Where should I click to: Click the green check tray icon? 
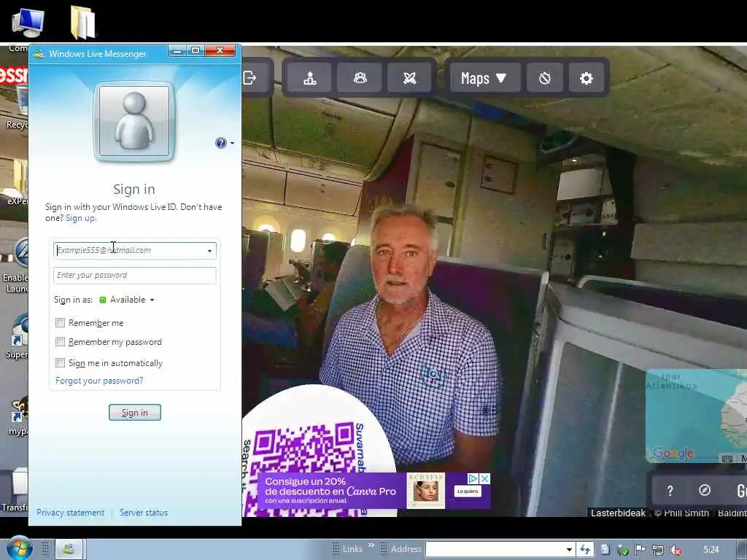click(623, 551)
